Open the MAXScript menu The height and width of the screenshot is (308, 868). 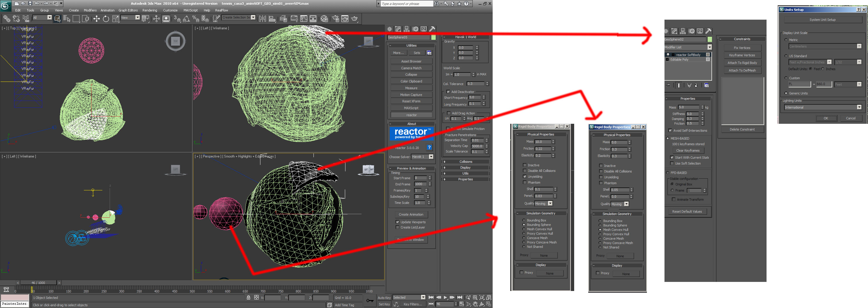(x=190, y=10)
